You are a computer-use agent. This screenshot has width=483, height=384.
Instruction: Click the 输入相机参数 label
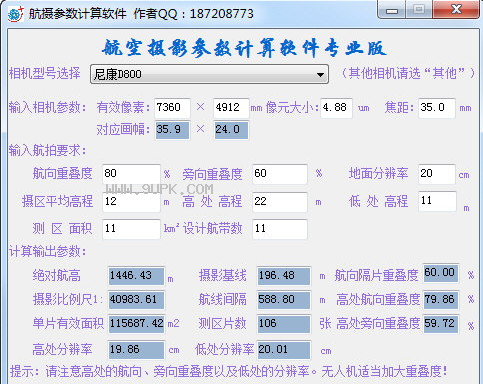[x=47, y=108]
